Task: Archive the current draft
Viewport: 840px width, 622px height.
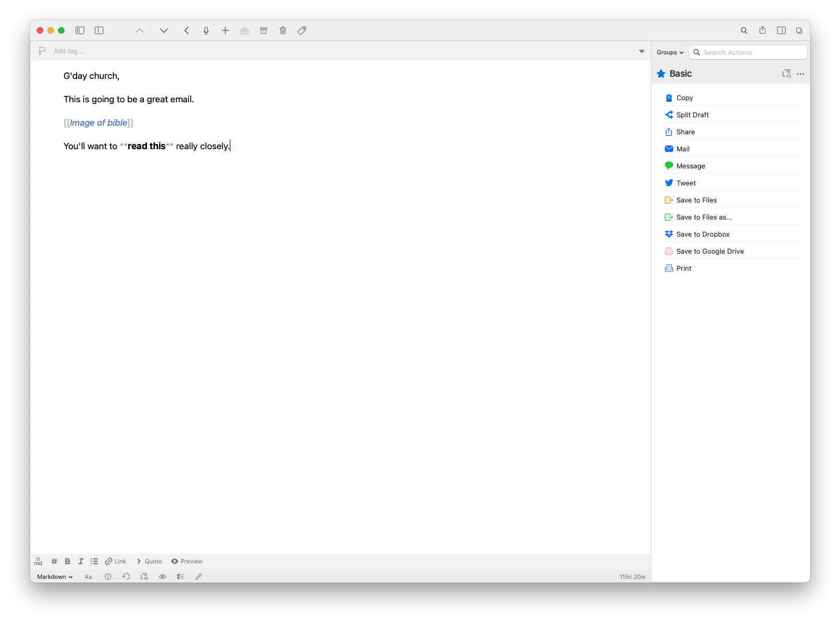Action: point(264,30)
